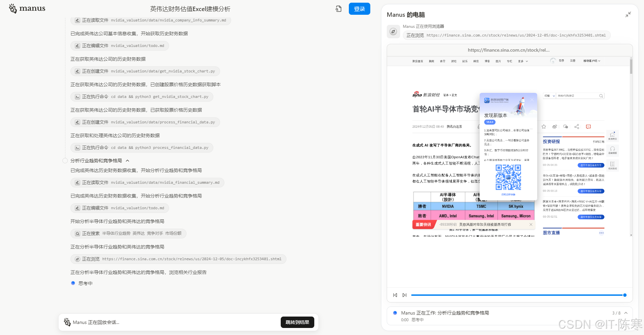Click the replay progress slider handle

pos(625,295)
